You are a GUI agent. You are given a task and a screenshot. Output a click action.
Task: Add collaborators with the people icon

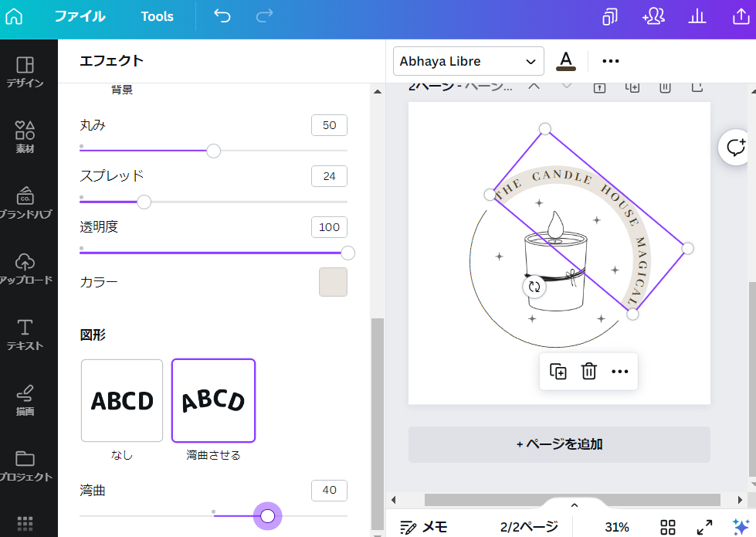[654, 17]
